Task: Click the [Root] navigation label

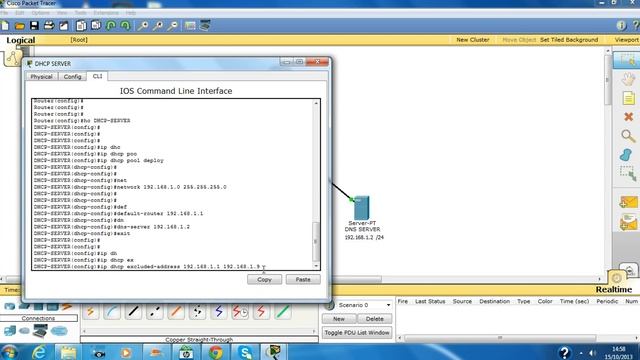Action: [79, 40]
